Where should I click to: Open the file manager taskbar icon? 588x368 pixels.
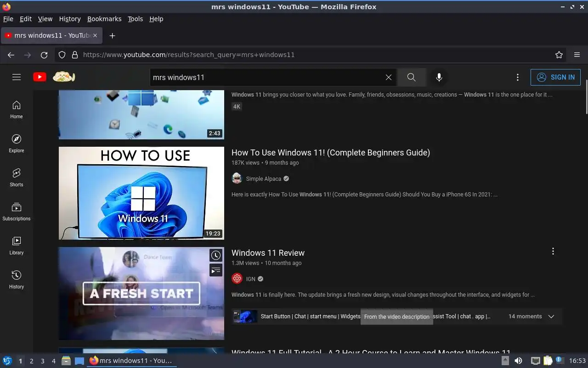tap(66, 361)
